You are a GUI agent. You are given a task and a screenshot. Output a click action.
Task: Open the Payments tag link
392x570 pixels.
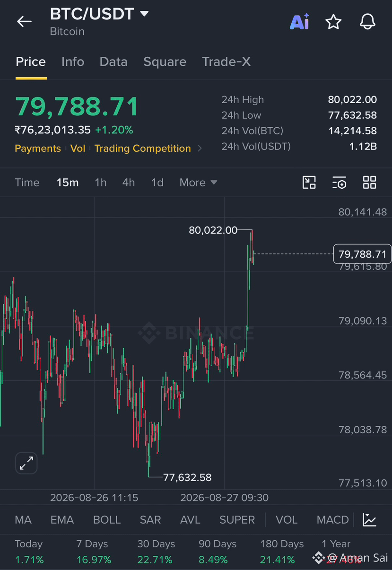coord(38,149)
